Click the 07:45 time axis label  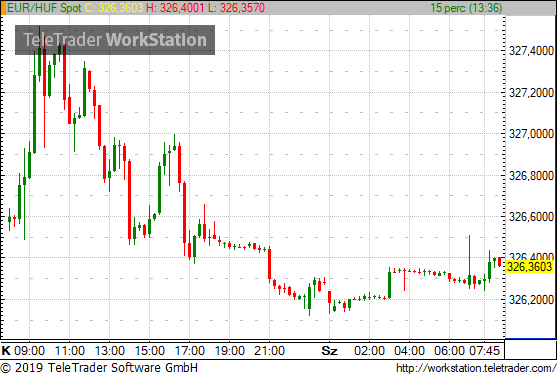click(485, 351)
